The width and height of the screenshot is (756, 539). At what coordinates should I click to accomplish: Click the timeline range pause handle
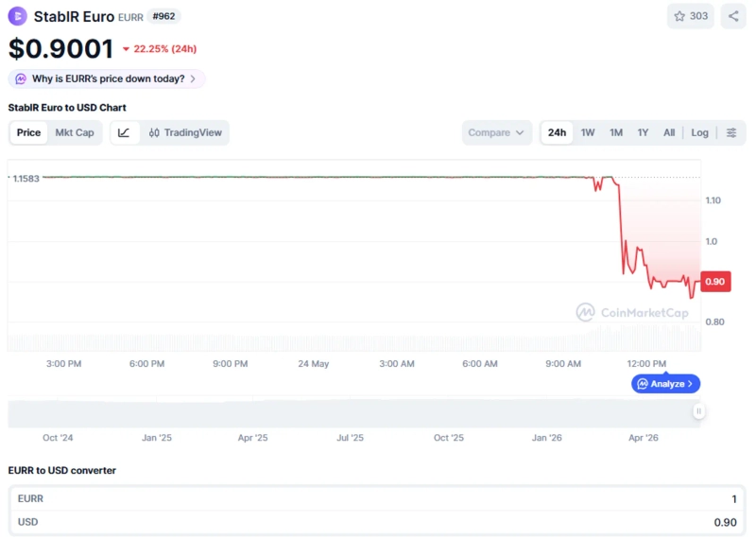[698, 411]
